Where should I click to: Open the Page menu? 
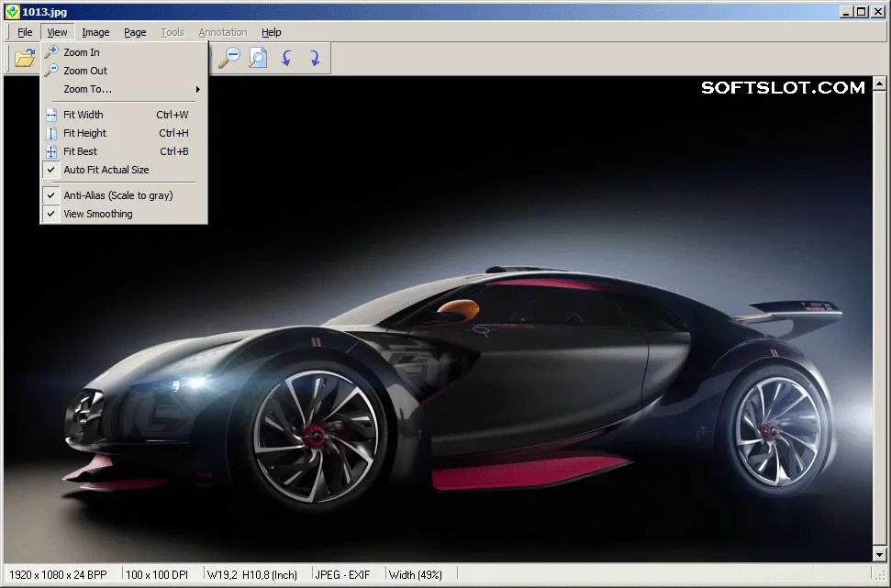pos(135,32)
